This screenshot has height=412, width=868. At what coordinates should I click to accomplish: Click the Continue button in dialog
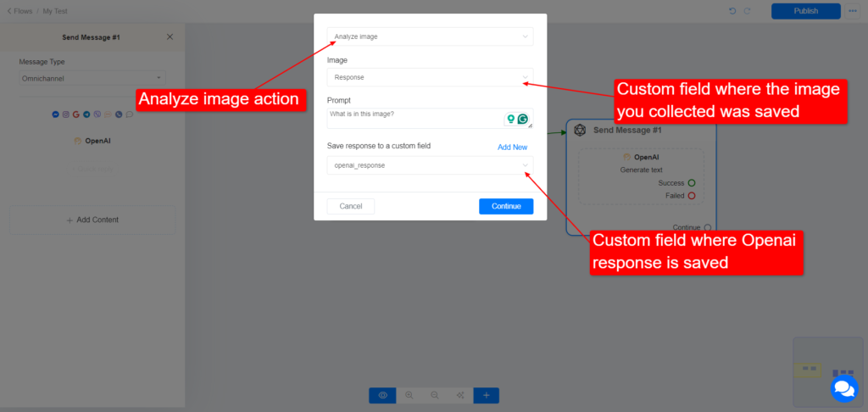[x=506, y=206]
